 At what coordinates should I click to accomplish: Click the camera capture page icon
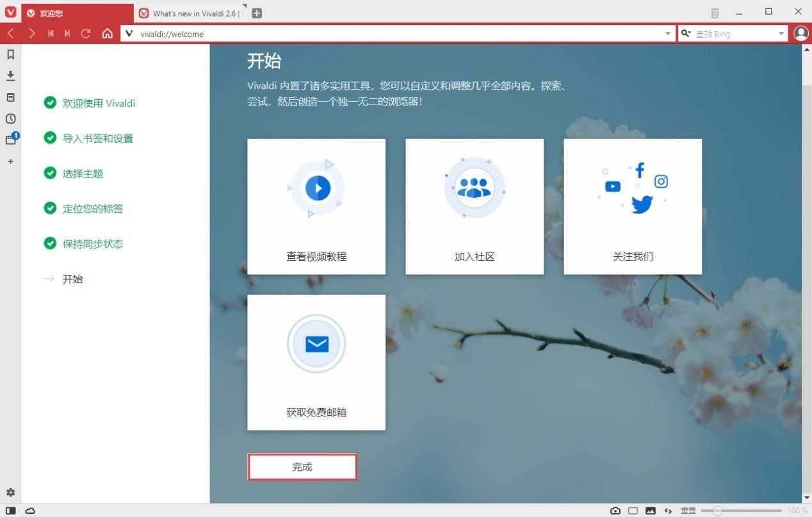point(615,511)
